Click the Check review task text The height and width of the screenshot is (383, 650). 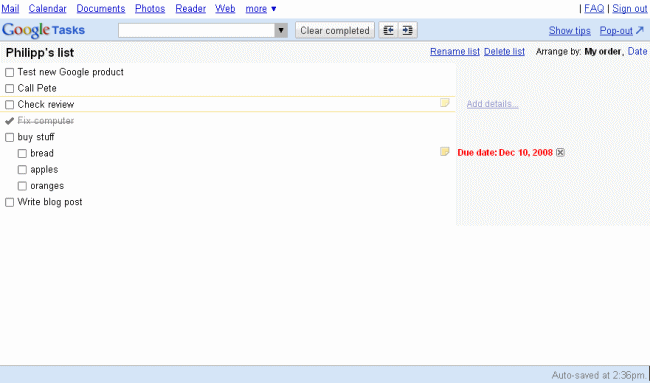[x=46, y=104]
